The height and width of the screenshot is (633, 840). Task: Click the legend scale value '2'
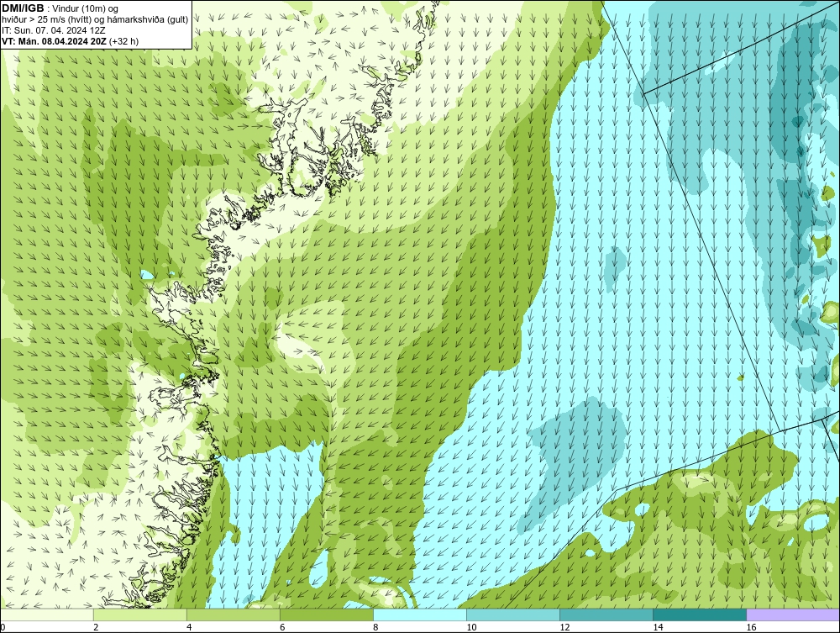click(96, 627)
